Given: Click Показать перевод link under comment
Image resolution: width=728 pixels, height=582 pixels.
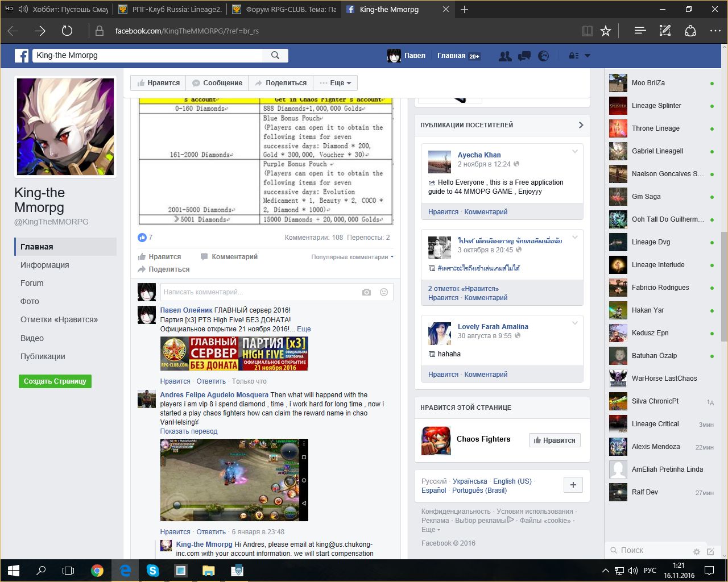Looking at the screenshot, I should [x=189, y=431].
